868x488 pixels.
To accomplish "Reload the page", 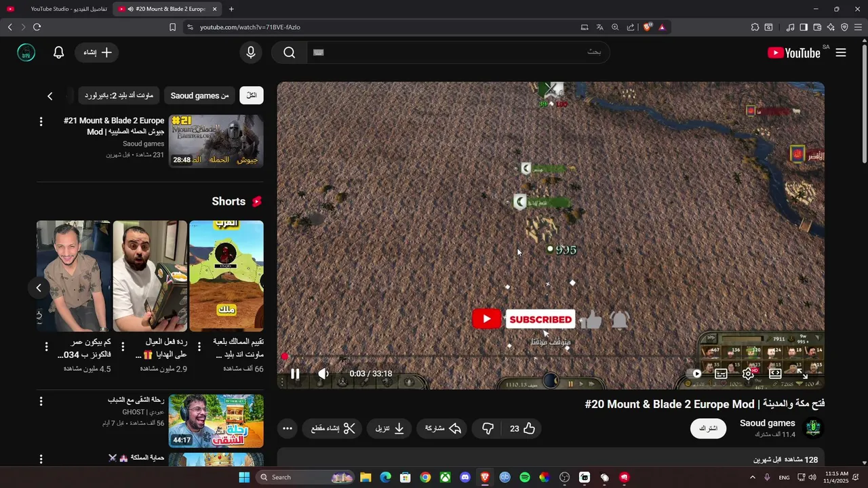I will pyautogui.click(x=37, y=27).
